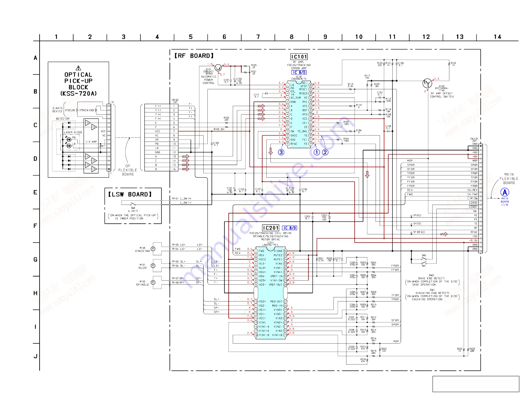Click the blue circled number 1
This screenshot has width=532, height=400.
pyautogui.click(x=317, y=152)
